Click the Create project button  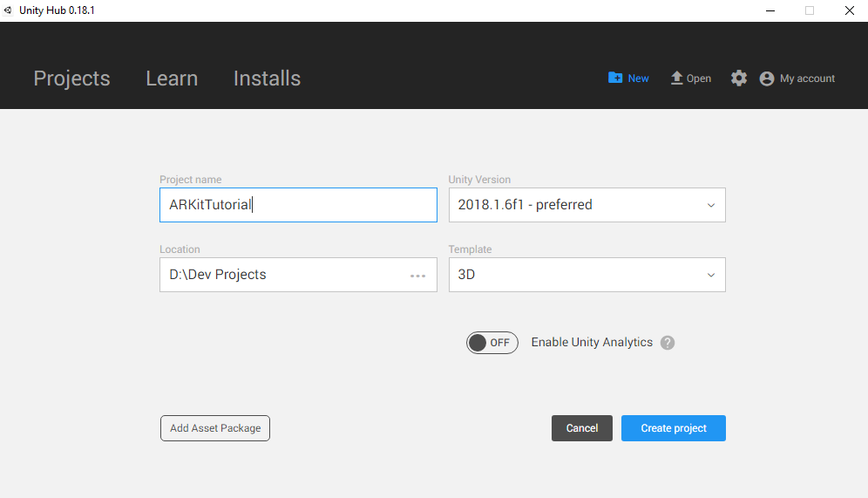click(x=673, y=428)
